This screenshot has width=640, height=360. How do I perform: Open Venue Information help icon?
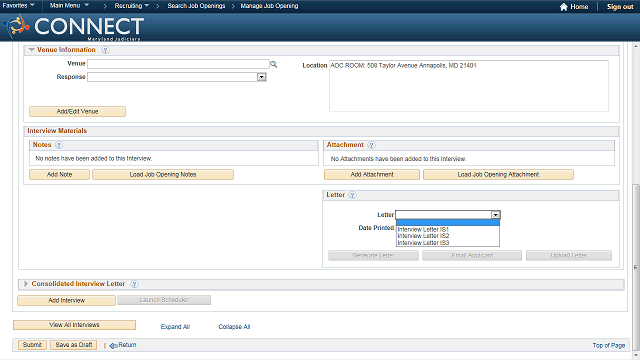105,50
